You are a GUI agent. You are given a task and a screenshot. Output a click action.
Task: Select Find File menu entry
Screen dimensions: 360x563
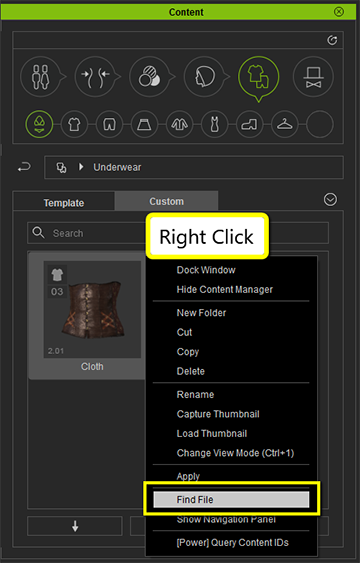231,499
